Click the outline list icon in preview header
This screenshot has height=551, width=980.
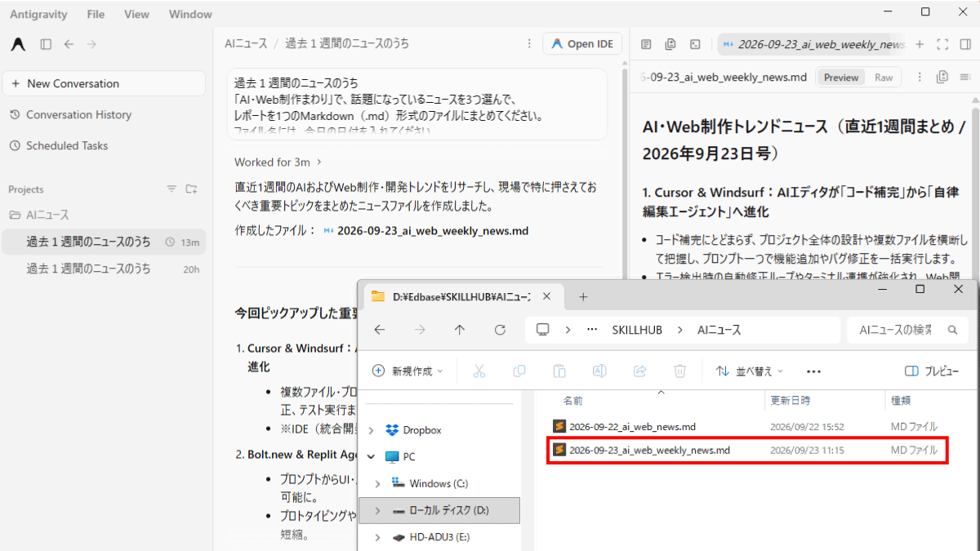966,77
